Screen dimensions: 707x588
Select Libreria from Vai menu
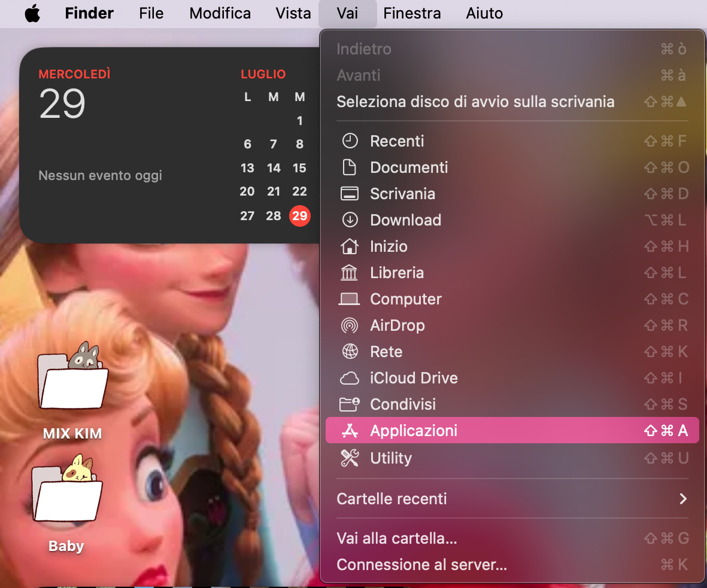(x=512, y=273)
